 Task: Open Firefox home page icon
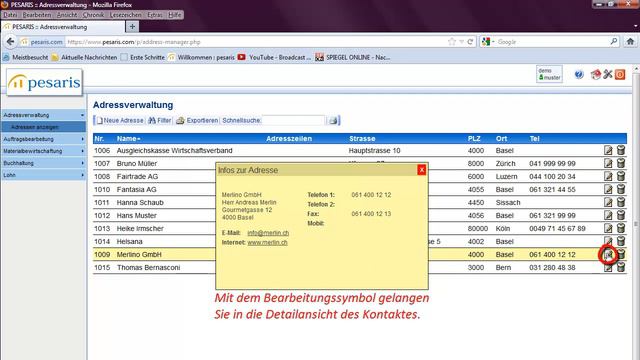click(630, 42)
